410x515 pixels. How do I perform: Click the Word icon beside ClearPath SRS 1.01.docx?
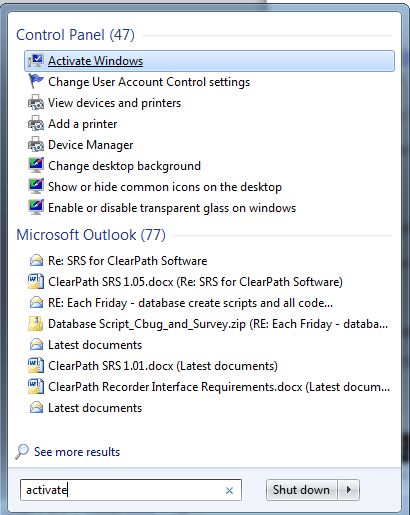(x=36, y=365)
